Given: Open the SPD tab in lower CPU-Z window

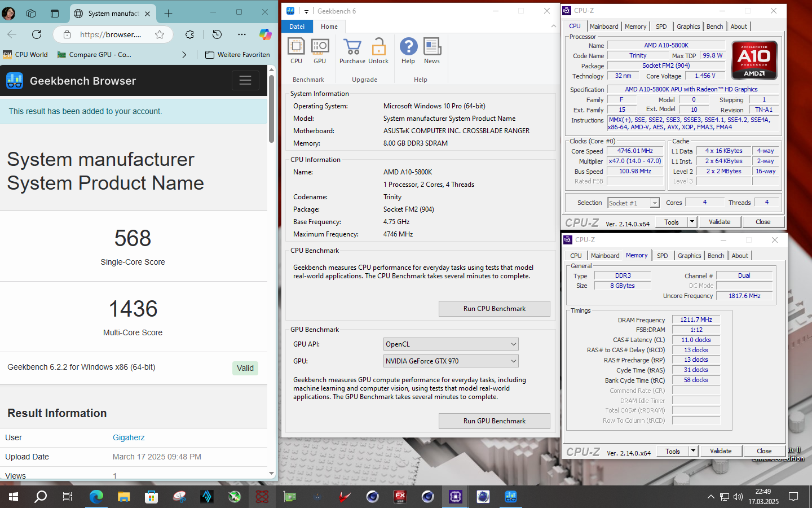Looking at the screenshot, I should click(663, 256).
